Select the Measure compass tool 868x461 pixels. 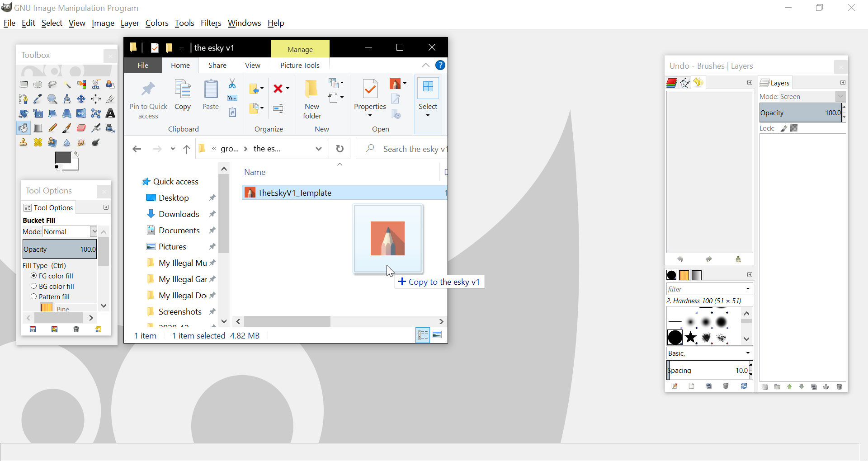point(67,99)
